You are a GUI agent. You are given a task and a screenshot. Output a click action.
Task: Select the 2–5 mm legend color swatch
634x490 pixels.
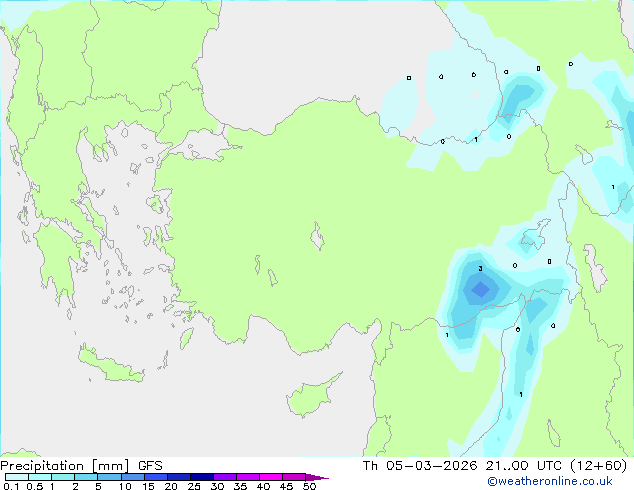(86, 477)
